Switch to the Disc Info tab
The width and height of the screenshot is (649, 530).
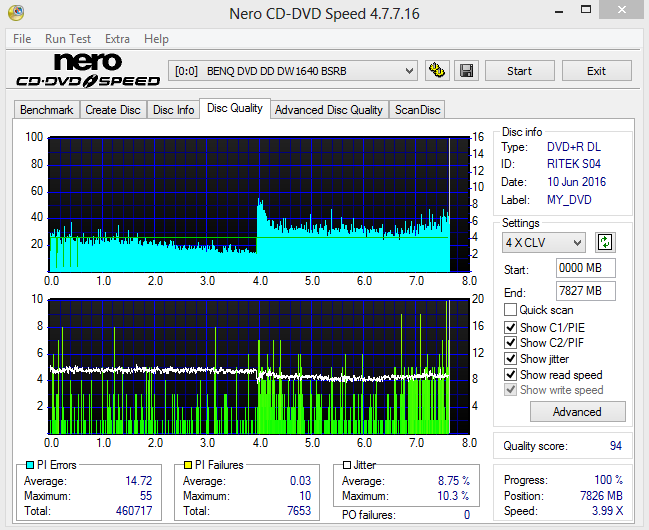(x=173, y=110)
